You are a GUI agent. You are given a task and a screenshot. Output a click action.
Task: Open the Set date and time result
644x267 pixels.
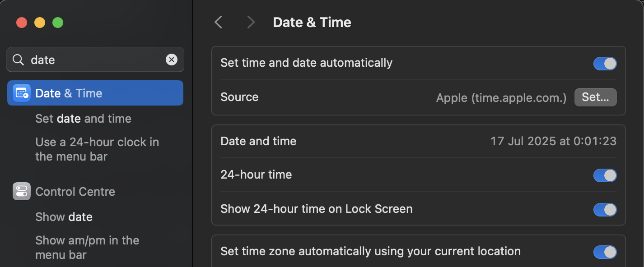[x=83, y=119]
